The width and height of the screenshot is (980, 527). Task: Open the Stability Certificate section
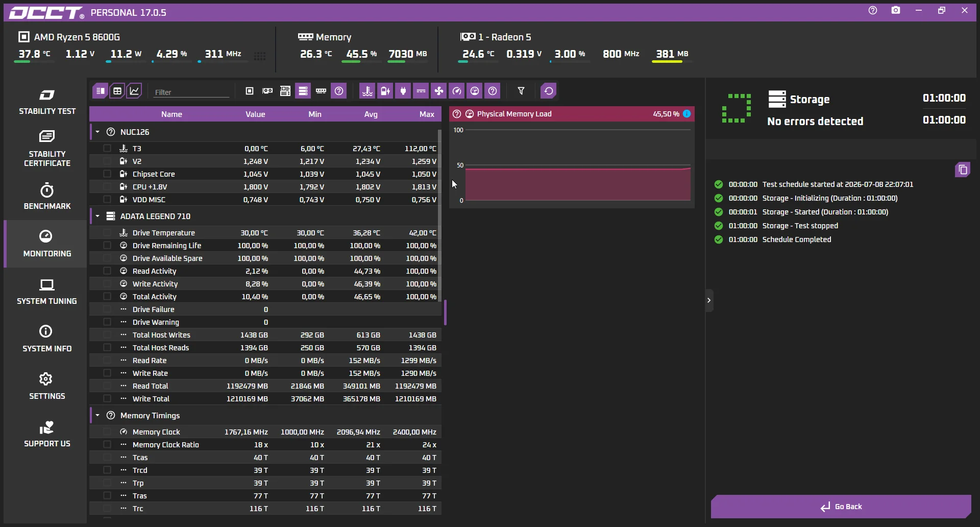click(47, 149)
